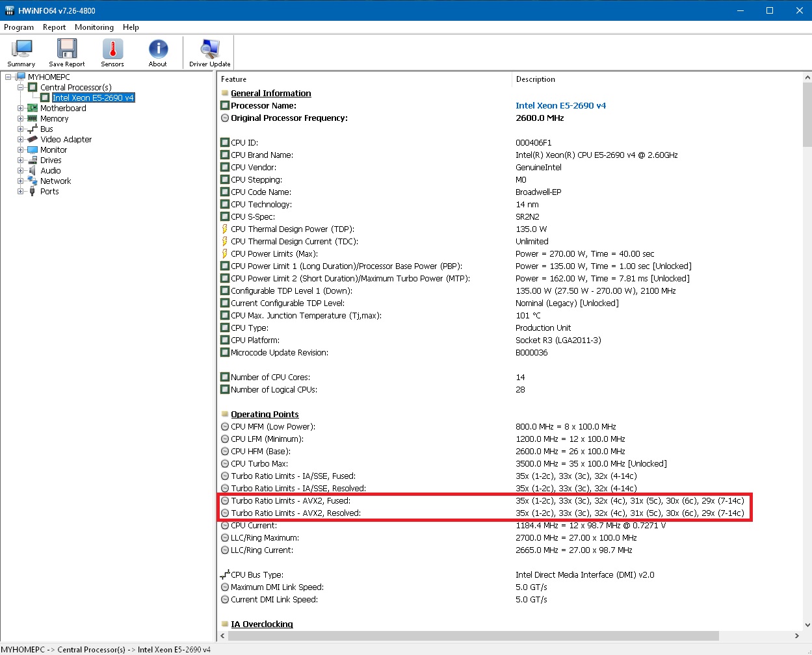
Task: Select the Maximum DMI Link Speed row
Action: [510, 587]
